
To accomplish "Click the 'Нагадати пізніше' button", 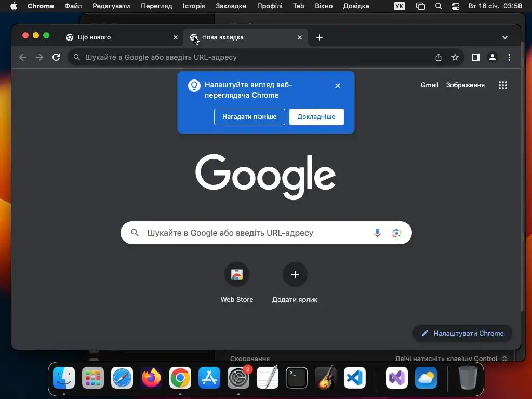I will pyautogui.click(x=249, y=117).
